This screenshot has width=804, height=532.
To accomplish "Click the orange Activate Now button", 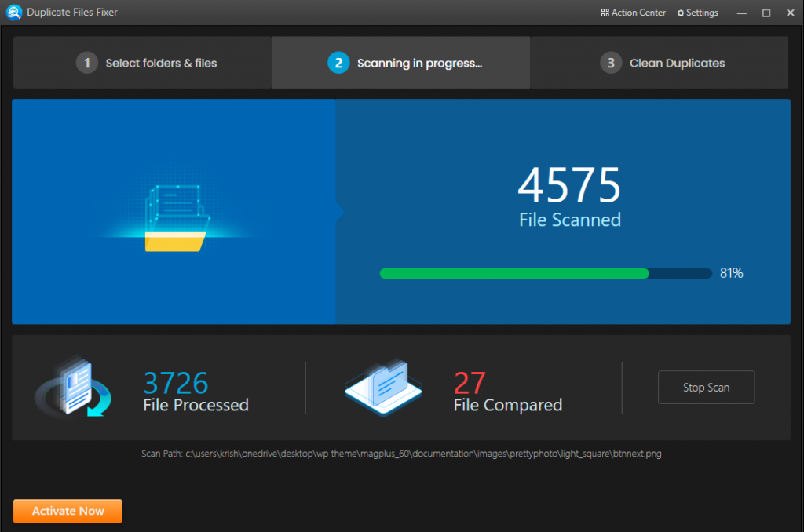I will pos(68,511).
